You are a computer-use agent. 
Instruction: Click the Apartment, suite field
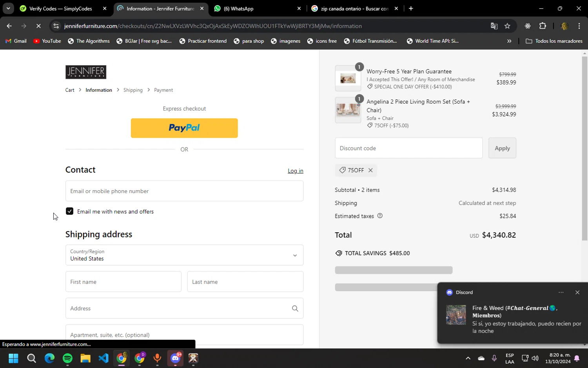tap(184, 335)
